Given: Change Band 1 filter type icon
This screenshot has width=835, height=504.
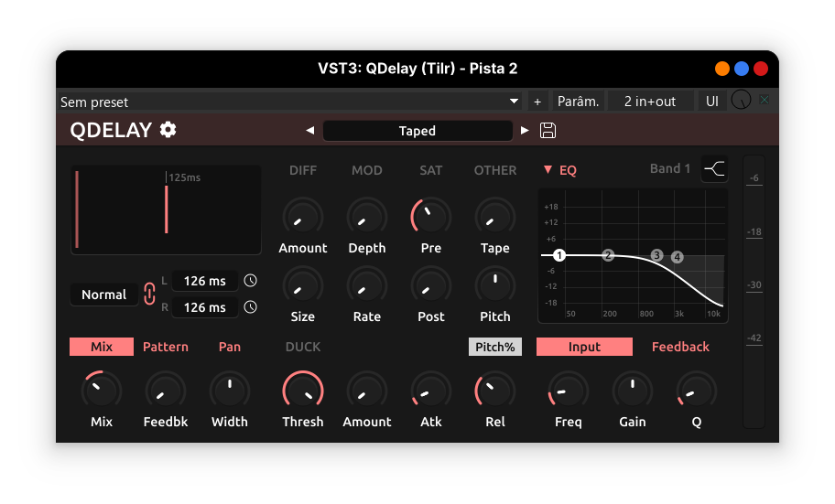Looking at the screenshot, I should [714, 169].
